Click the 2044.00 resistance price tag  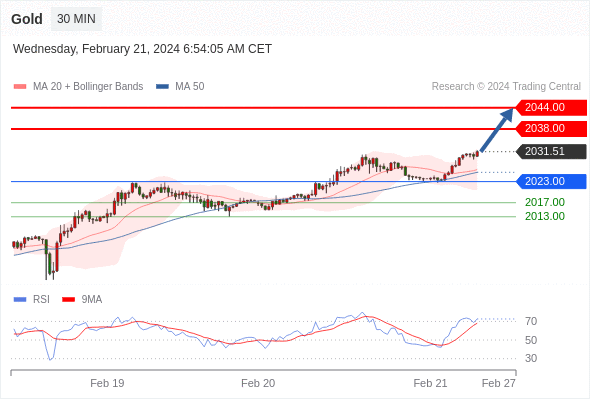[x=551, y=108]
